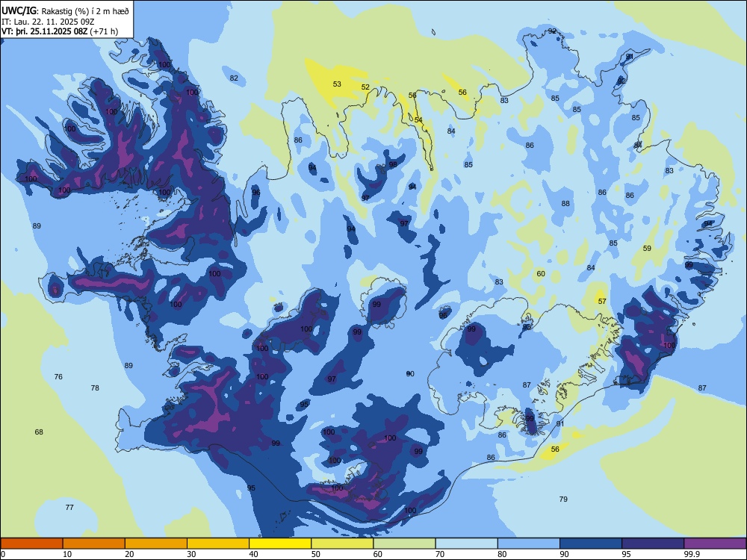Image resolution: width=747 pixels, height=560 pixels.
Task: Click the map value 68 off the west coast
Action: (x=39, y=432)
